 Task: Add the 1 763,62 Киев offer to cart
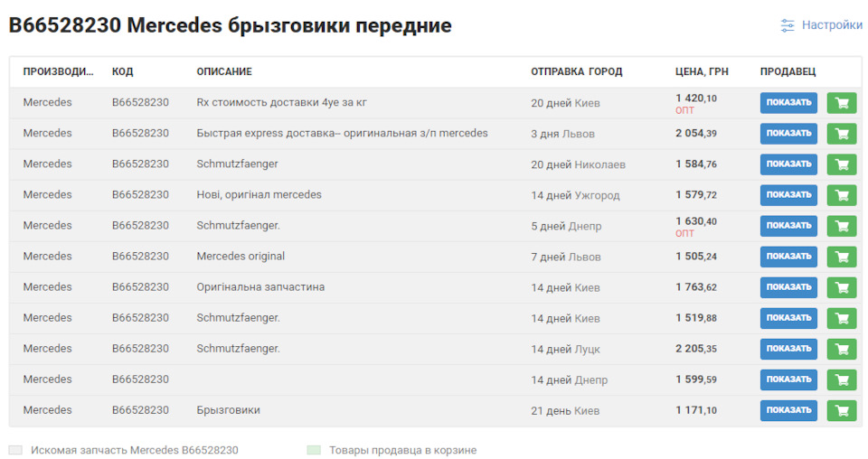[842, 287]
